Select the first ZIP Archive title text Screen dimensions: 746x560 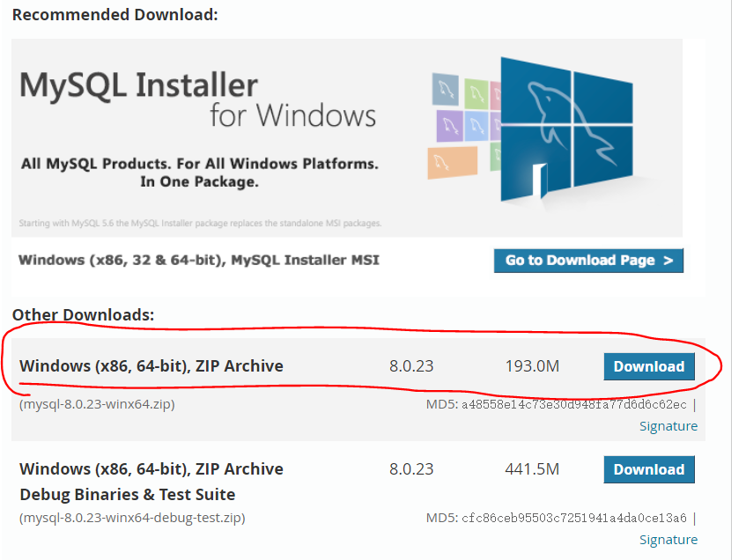[151, 366]
